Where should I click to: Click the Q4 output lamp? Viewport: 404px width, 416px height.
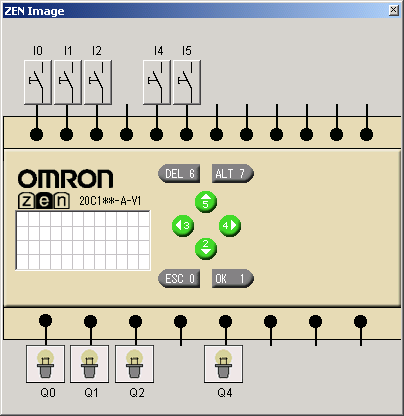[x=224, y=364]
